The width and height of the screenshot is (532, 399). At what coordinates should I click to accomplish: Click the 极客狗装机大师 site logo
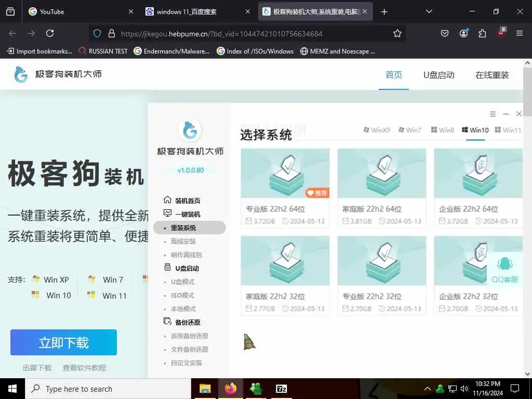[x=58, y=74]
